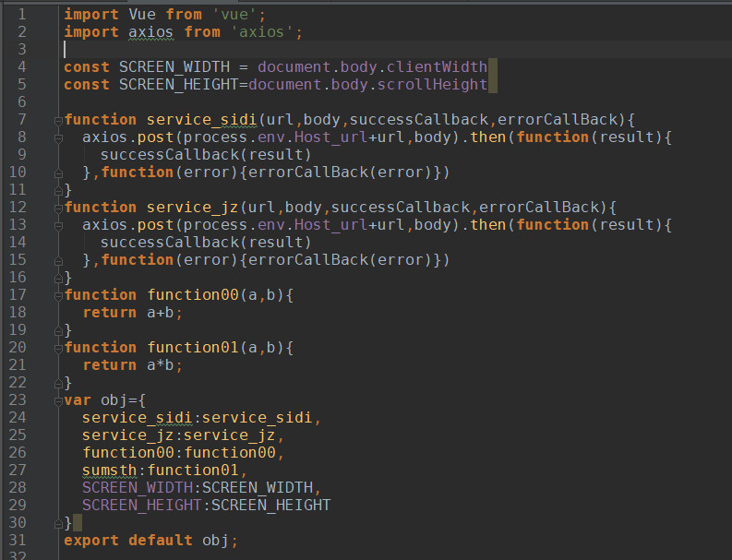This screenshot has width=732, height=560.
Task: Click scrollHeight on line 5
Action: pos(432,85)
